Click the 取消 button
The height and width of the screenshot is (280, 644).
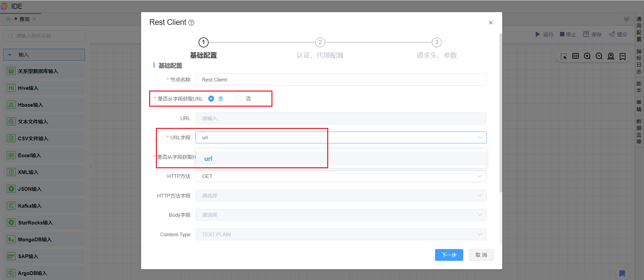pyautogui.click(x=481, y=255)
